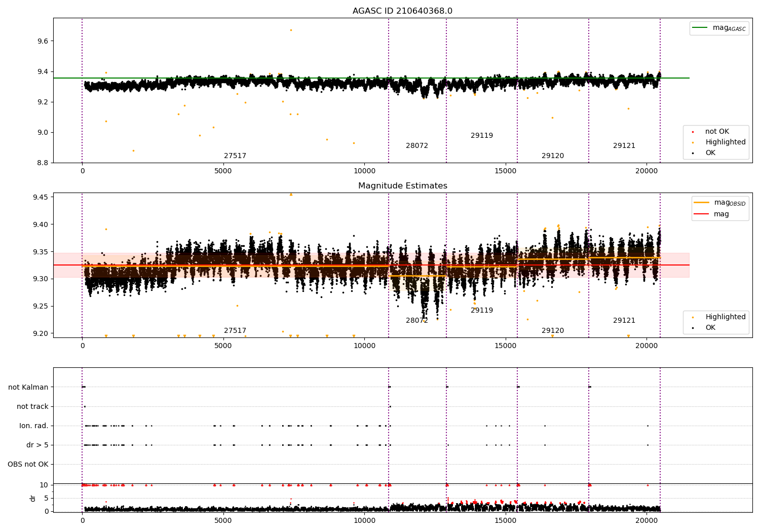Click obsid label 29120 in Magnitude Estimates plot
Viewport: 760px width, 532px height.
553,331
